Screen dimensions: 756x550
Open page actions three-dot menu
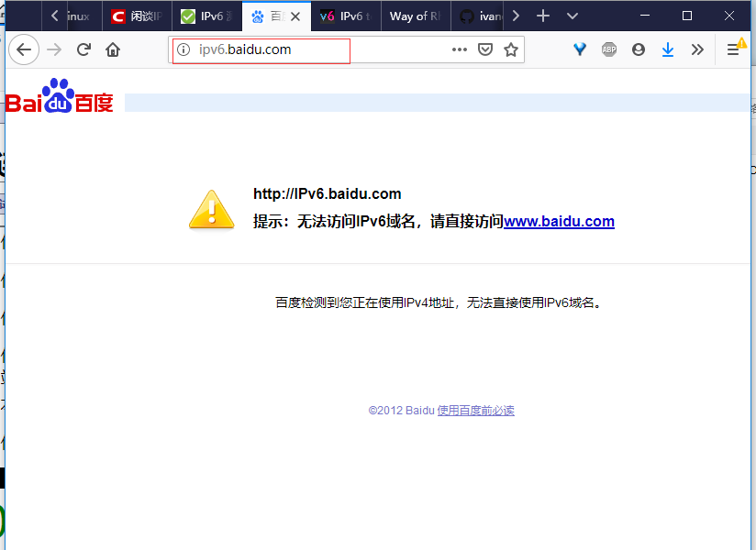point(460,49)
